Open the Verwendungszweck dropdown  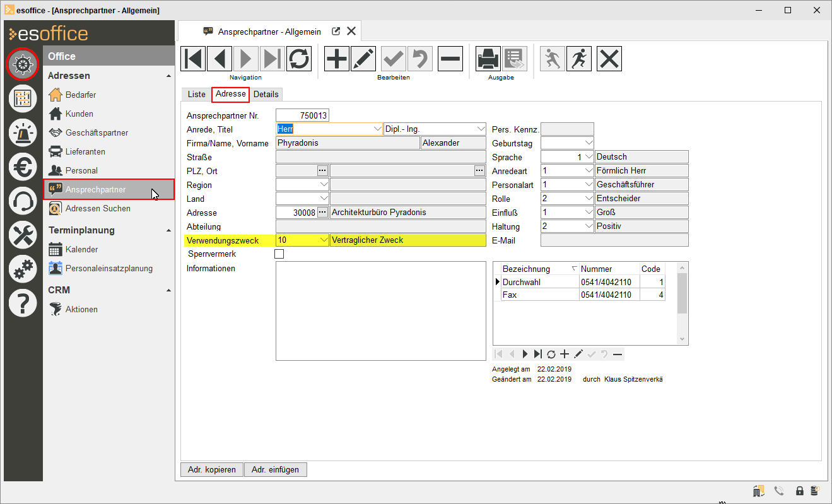click(x=324, y=240)
